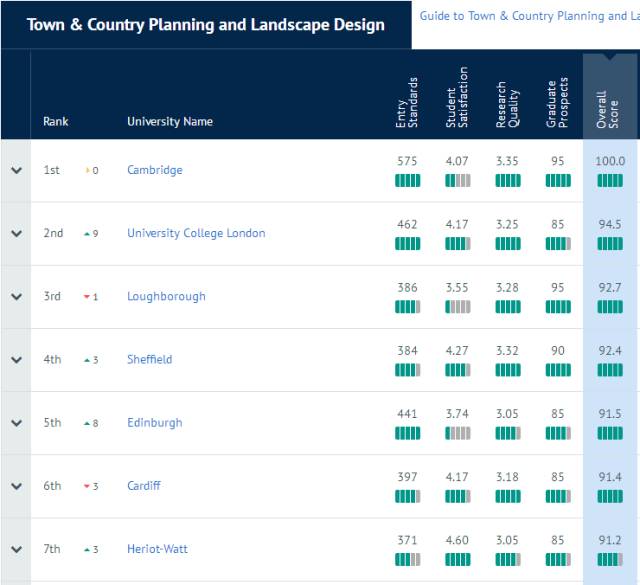Click Heriot-Watt's overall score bar indicator
640x585 pixels.
click(x=610, y=559)
